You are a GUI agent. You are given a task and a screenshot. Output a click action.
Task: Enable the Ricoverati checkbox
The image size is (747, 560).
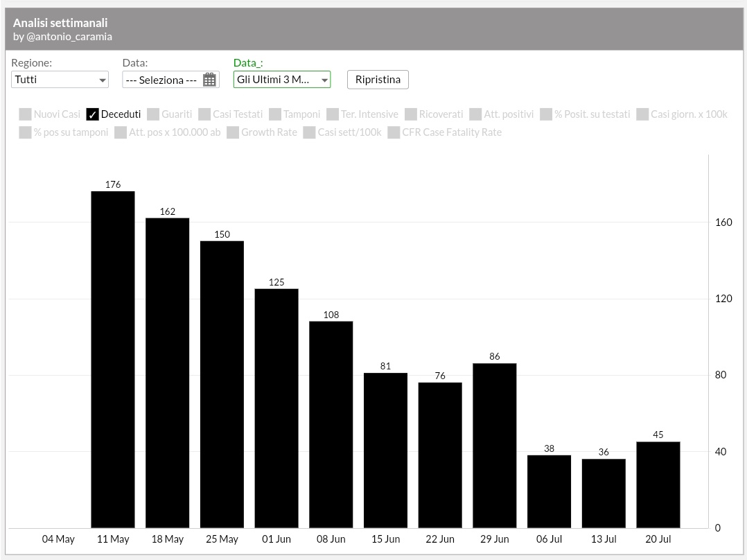click(411, 114)
